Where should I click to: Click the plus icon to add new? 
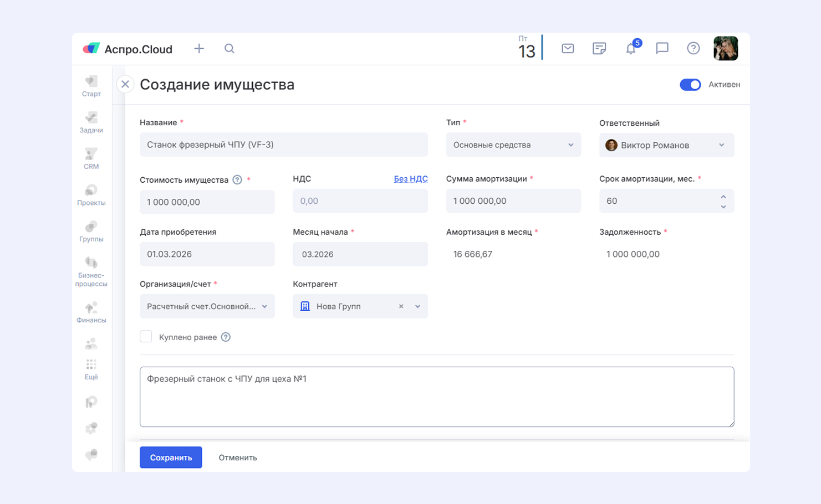[199, 49]
